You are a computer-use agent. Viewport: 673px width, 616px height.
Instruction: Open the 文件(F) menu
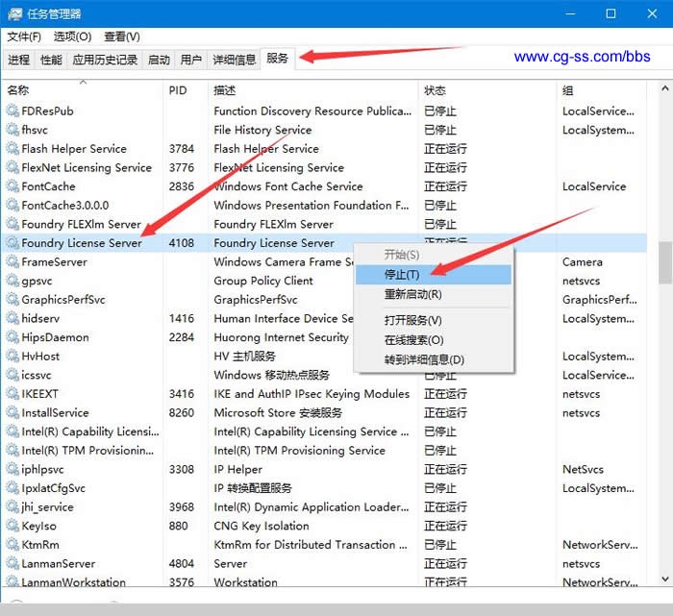click(x=24, y=37)
